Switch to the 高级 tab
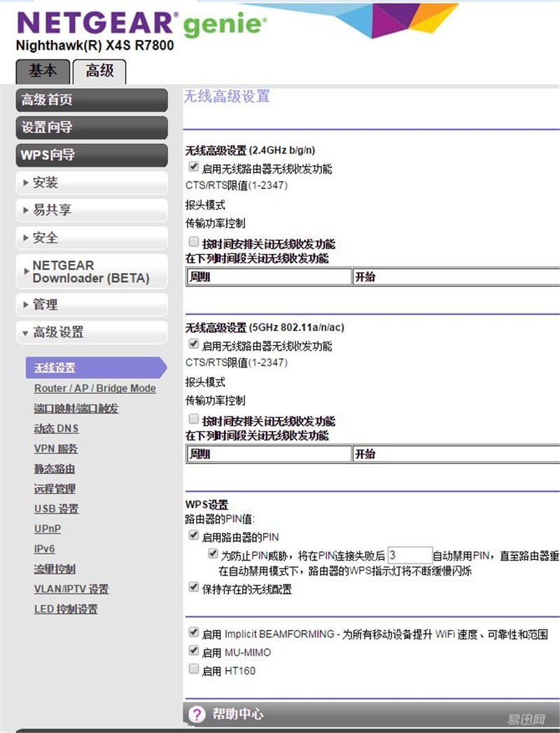 [x=99, y=70]
